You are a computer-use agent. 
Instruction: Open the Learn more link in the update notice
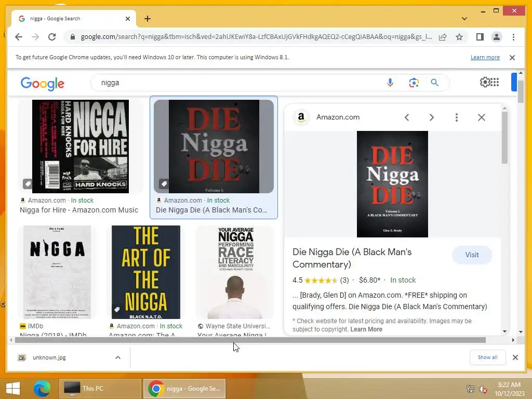click(x=485, y=57)
